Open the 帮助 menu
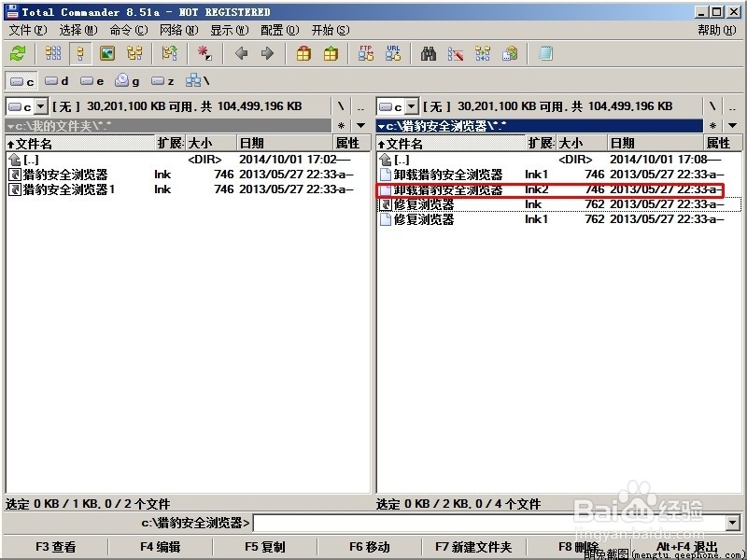Screen dimensions: 747x560 pos(717,30)
